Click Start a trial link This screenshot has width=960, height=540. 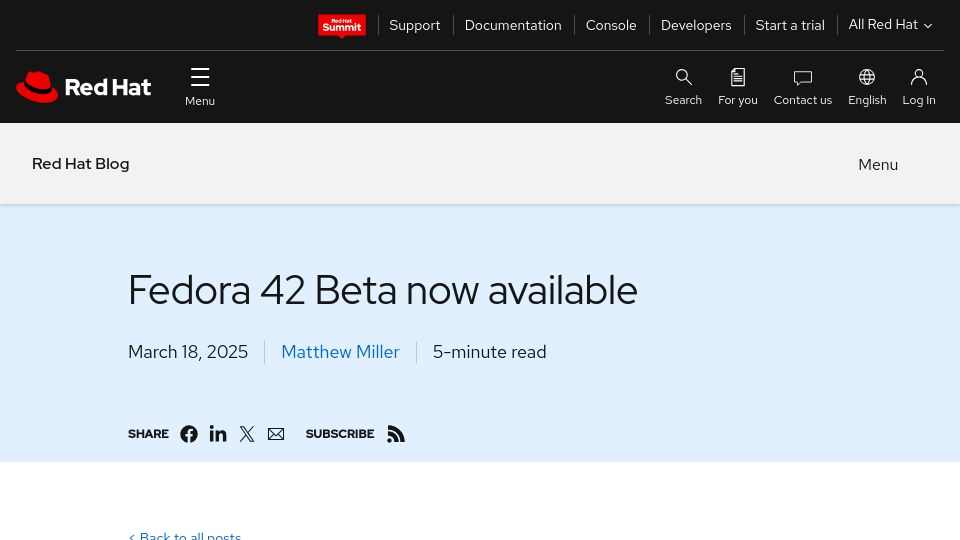tap(790, 25)
